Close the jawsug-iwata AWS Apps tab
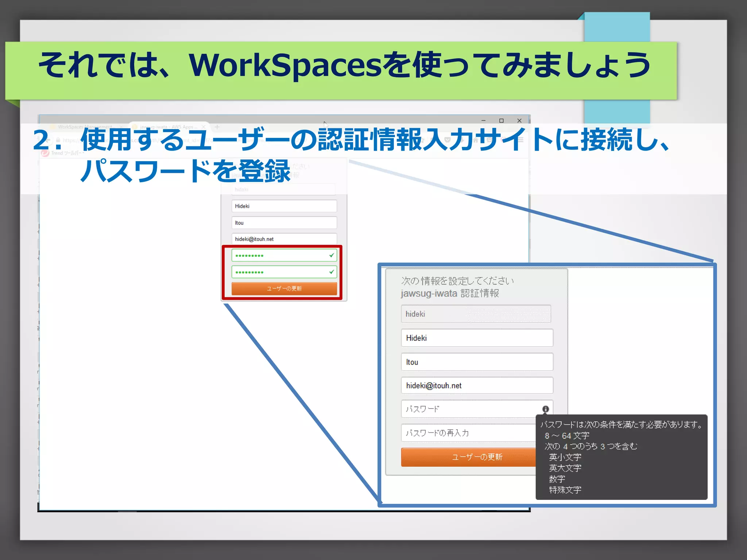The height and width of the screenshot is (560, 747). [204, 127]
